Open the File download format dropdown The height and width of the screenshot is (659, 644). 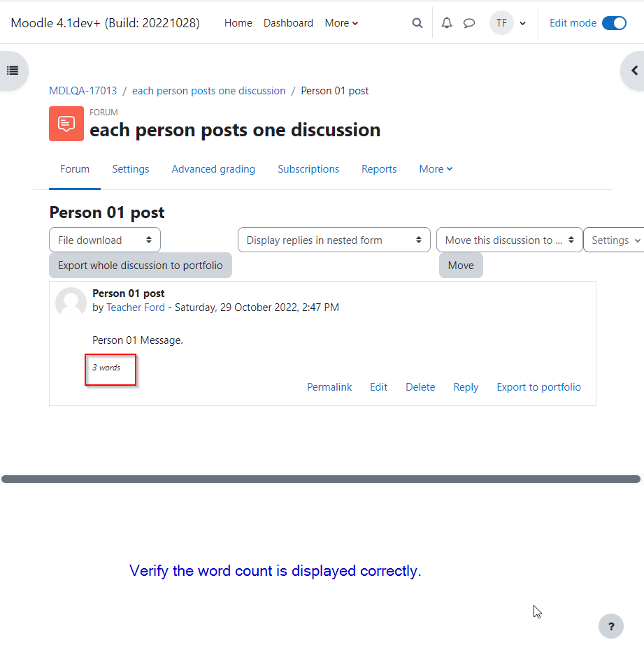click(105, 240)
